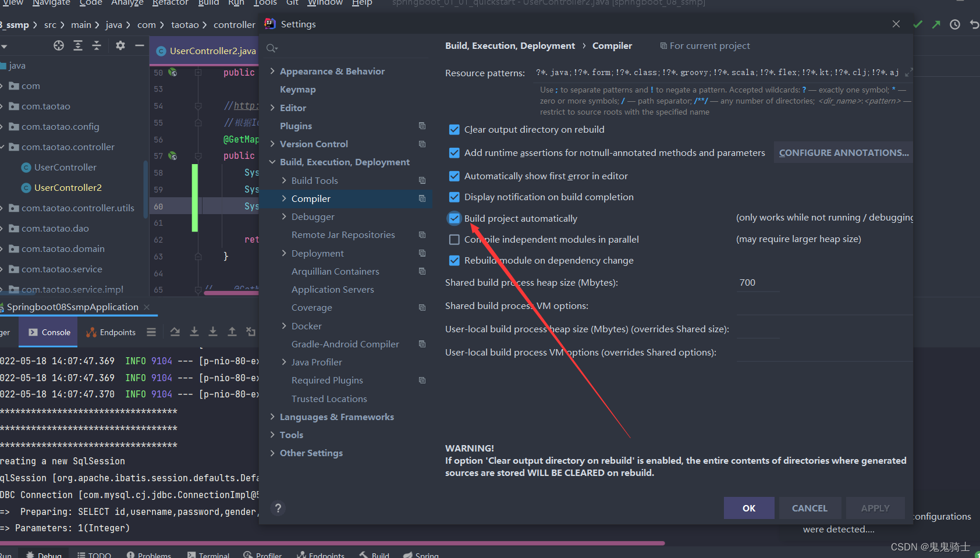980x558 pixels.
Task: Expand the Docker subsection
Action: point(284,326)
